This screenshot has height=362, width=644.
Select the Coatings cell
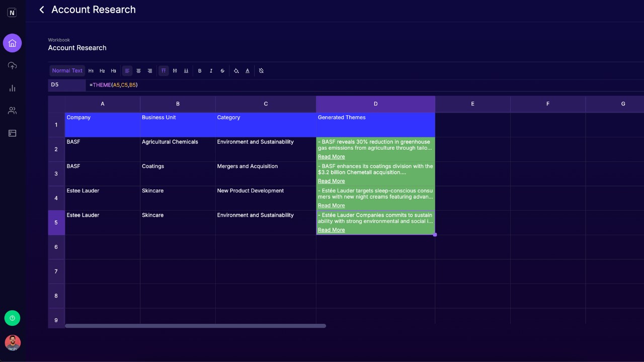[x=178, y=173]
